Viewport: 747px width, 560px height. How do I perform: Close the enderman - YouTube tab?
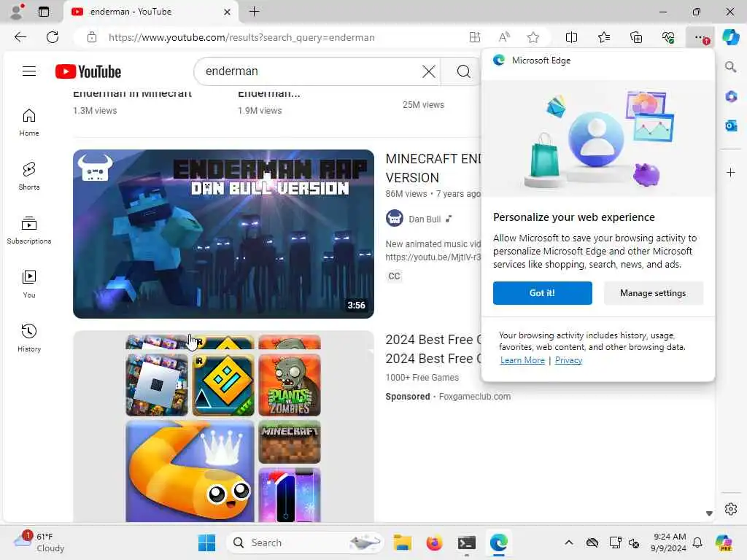pos(228,12)
